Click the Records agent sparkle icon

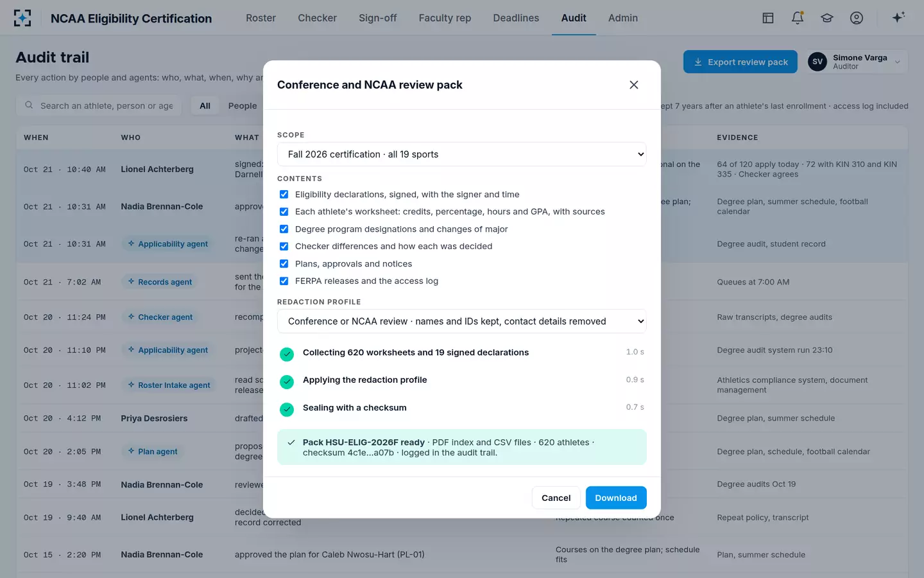[131, 281]
